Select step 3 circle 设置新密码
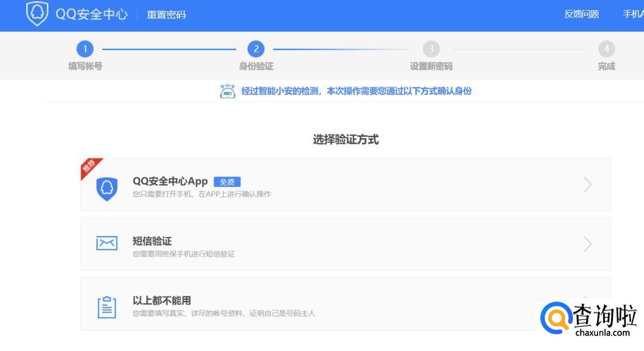The width and height of the screenshot is (644, 351). [431, 49]
